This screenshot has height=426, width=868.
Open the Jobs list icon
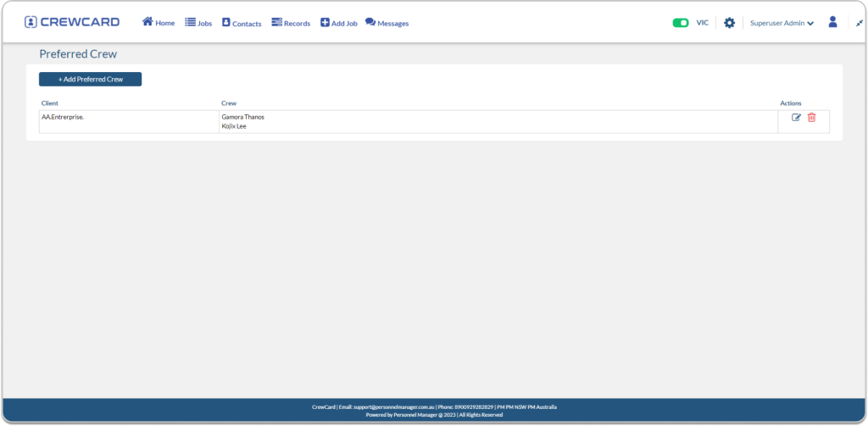coord(190,22)
